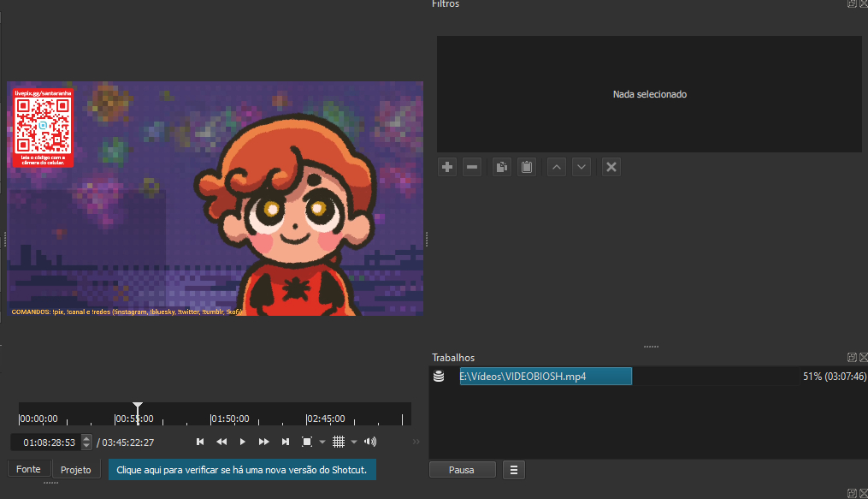Deselect the filter with X icon
The height and width of the screenshot is (499, 868).
click(611, 167)
